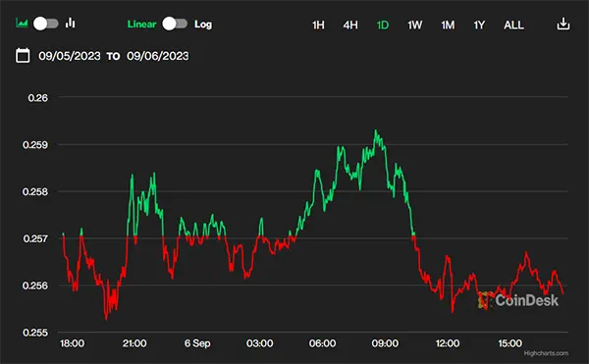Select the 1D timeframe

383,26
